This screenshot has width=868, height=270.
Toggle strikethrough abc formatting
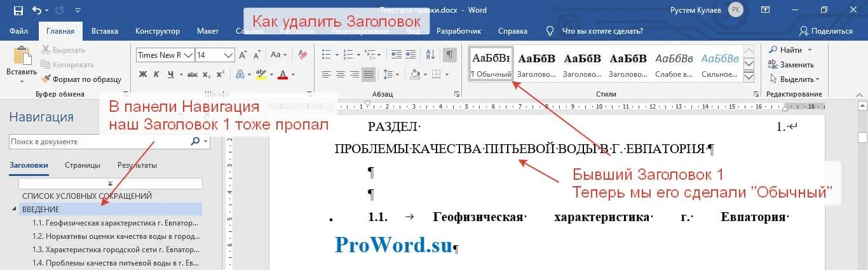(x=192, y=74)
